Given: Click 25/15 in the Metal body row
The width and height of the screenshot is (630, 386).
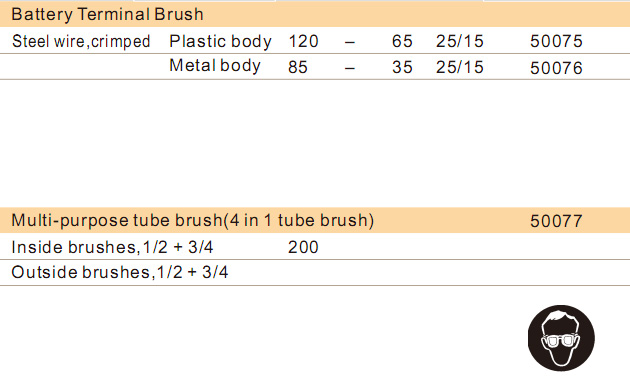Looking at the screenshot, I should [x=460, y=67].
